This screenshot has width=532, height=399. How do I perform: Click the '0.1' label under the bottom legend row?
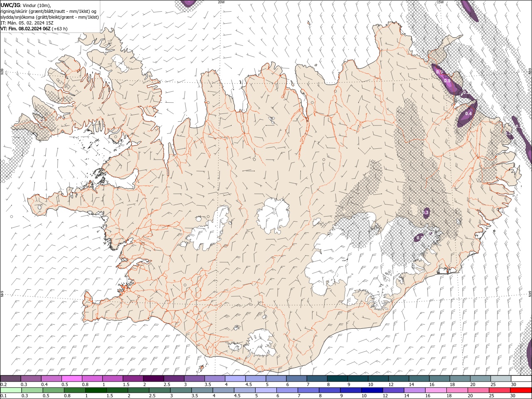[4, 396]
